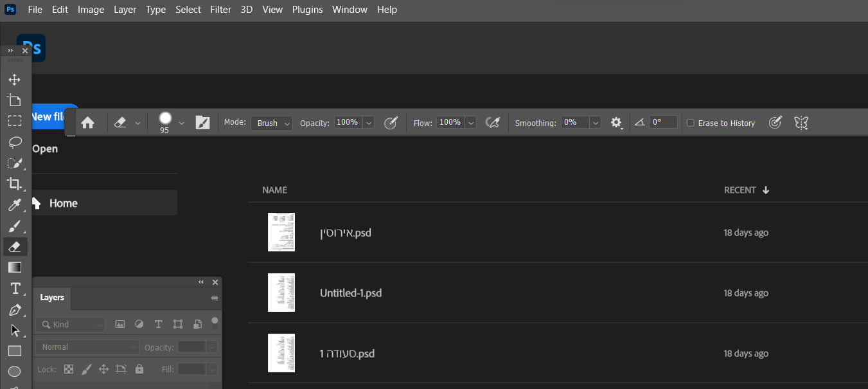Screen dimensions: 868x389
Task: Select the Rectangle shape tool
Action: (14, 351)
